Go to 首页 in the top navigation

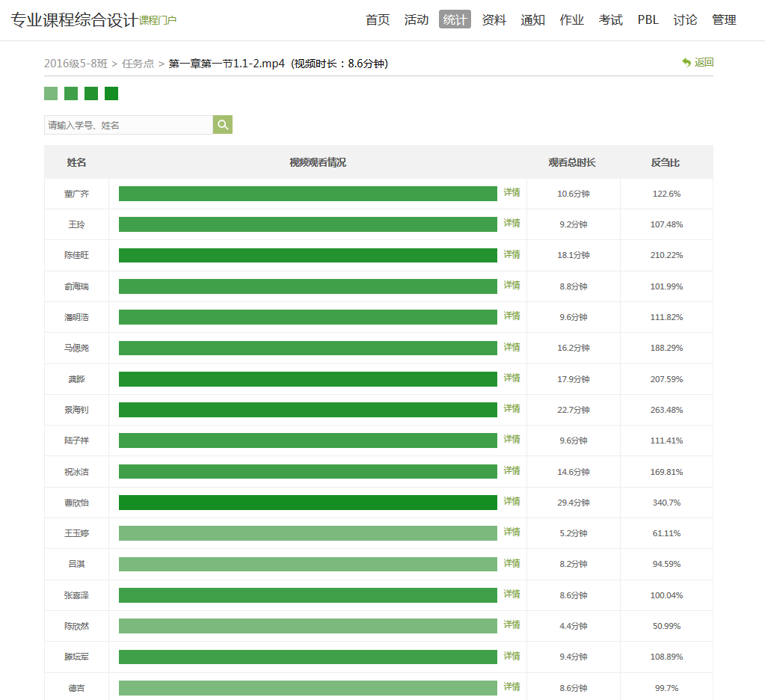coord(378,20)
